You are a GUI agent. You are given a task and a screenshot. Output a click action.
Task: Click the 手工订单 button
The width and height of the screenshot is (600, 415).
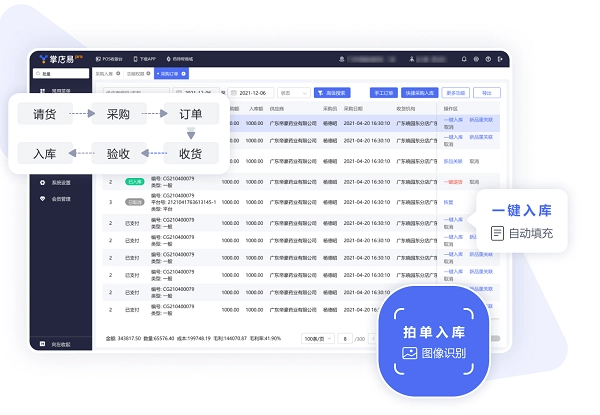tap(384, 92)
